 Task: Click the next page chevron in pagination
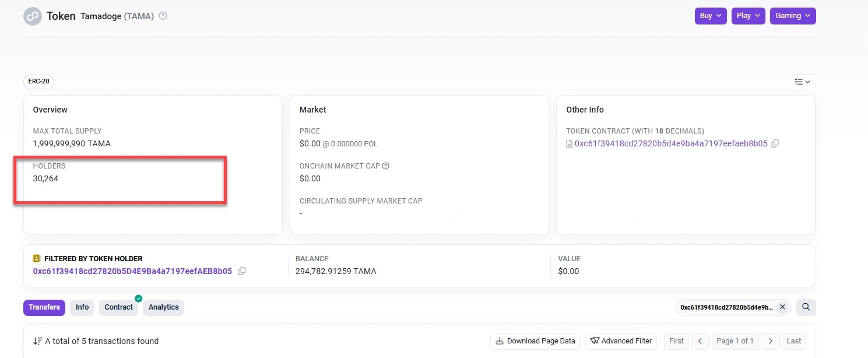tap(770, 341)
